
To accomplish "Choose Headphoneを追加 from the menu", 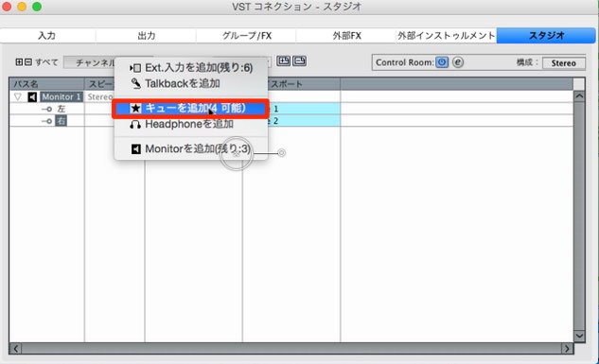I will tap(191, 124).
